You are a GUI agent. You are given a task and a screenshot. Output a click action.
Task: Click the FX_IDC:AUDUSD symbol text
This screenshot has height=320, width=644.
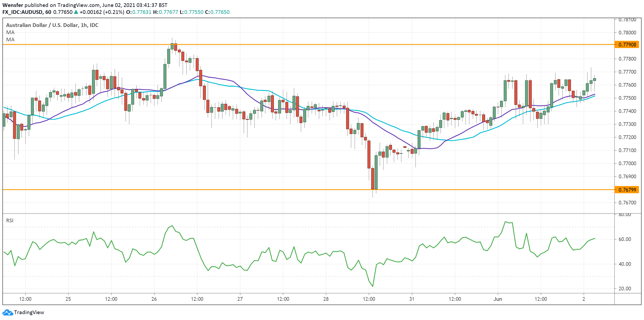(x=24, y=12)
